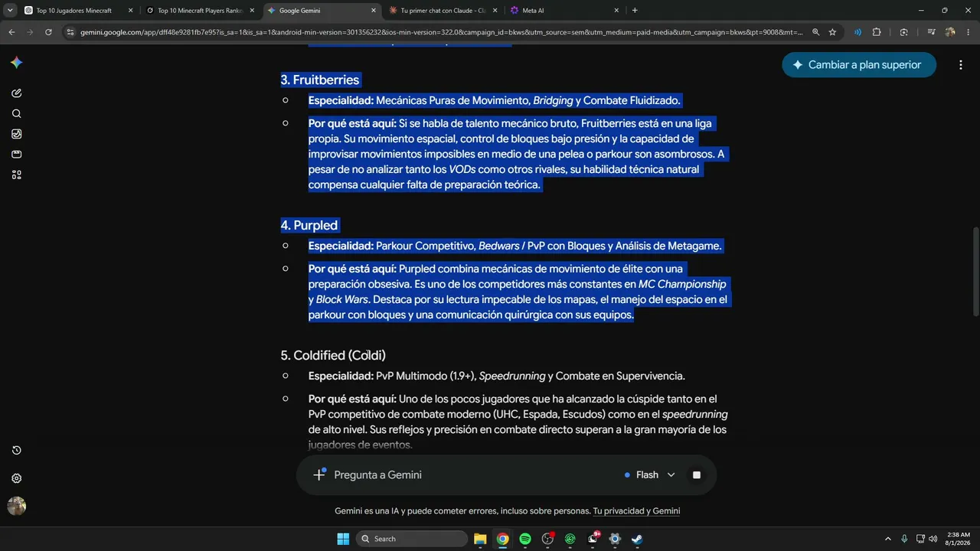Screen dimensions: 980x551
Task: Add a file with the plus icon
Action: [319, 475]
